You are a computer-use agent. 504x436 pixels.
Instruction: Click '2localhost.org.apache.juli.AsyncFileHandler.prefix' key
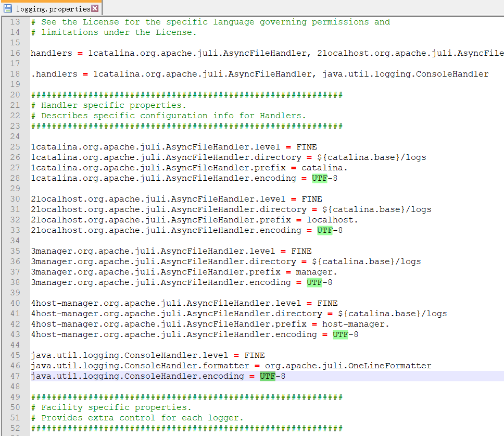pyautogui.click(x=161, y=220)
